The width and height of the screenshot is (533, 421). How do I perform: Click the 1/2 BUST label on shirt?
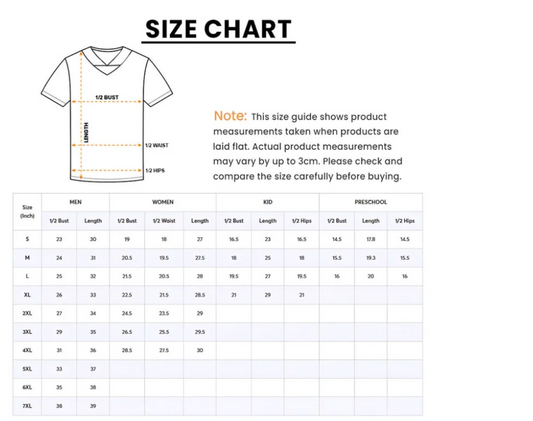[x=107, y=97]
